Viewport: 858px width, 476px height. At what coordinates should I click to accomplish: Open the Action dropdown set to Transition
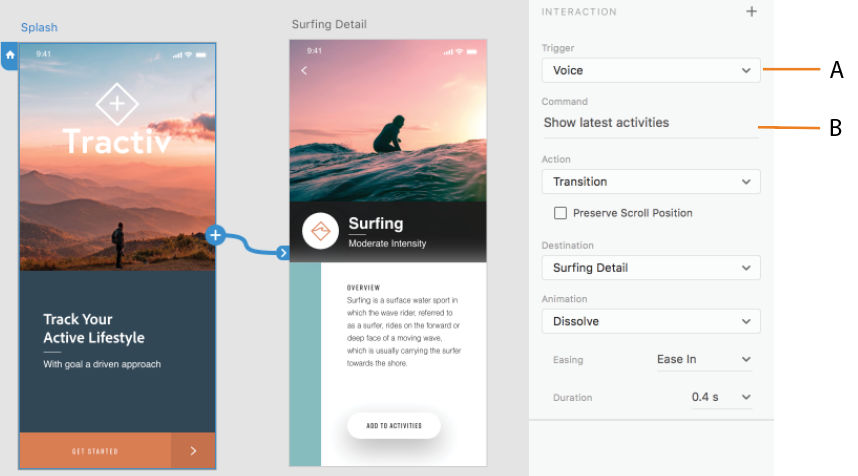(650, 182)
